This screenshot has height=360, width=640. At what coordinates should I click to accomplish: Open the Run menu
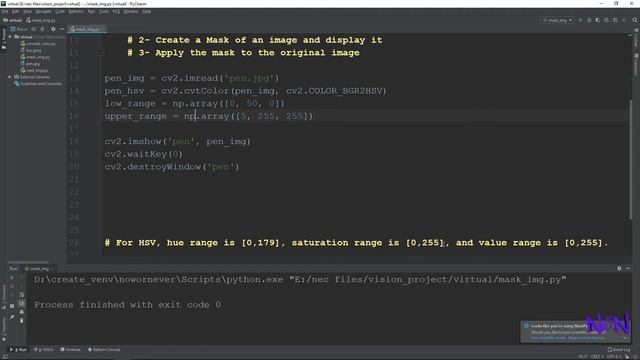coord(91,11)
